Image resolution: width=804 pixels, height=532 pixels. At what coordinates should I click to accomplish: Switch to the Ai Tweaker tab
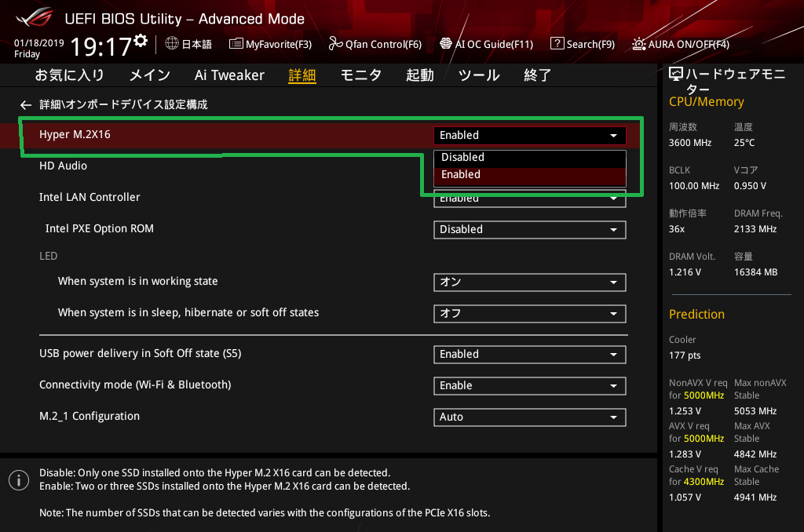(x=229, y=75)
